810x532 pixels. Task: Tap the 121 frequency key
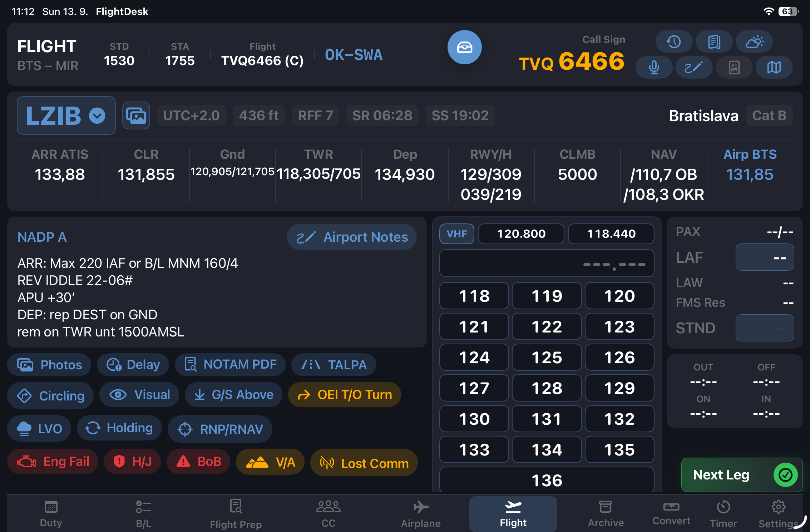pyautogui.click(x=474, y=326)
